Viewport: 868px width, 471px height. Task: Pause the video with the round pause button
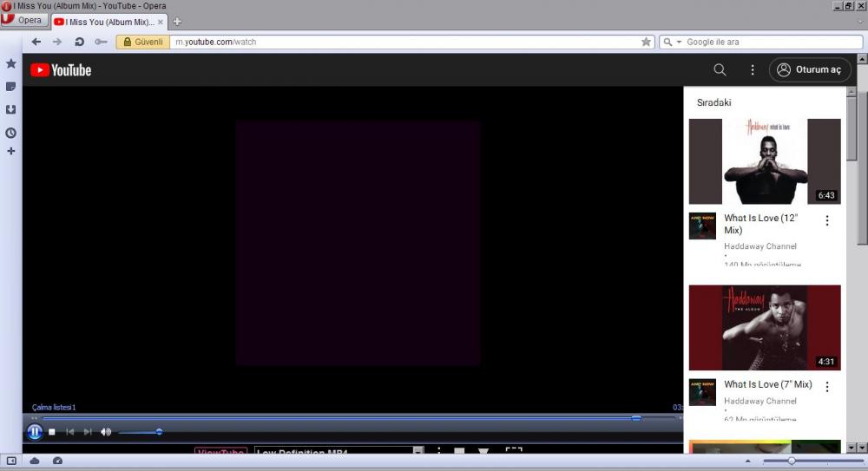(x=35, y=432)
